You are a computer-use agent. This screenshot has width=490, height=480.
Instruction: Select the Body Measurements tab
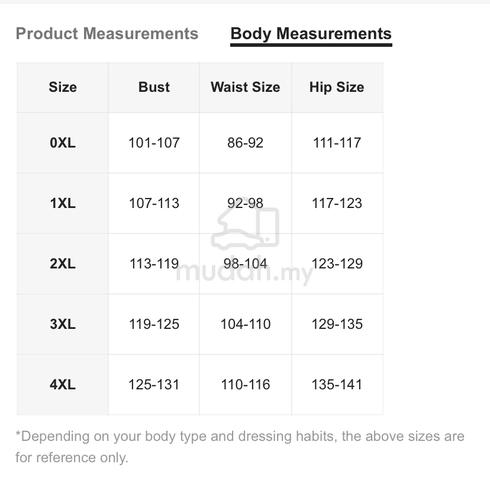(311, 34)
